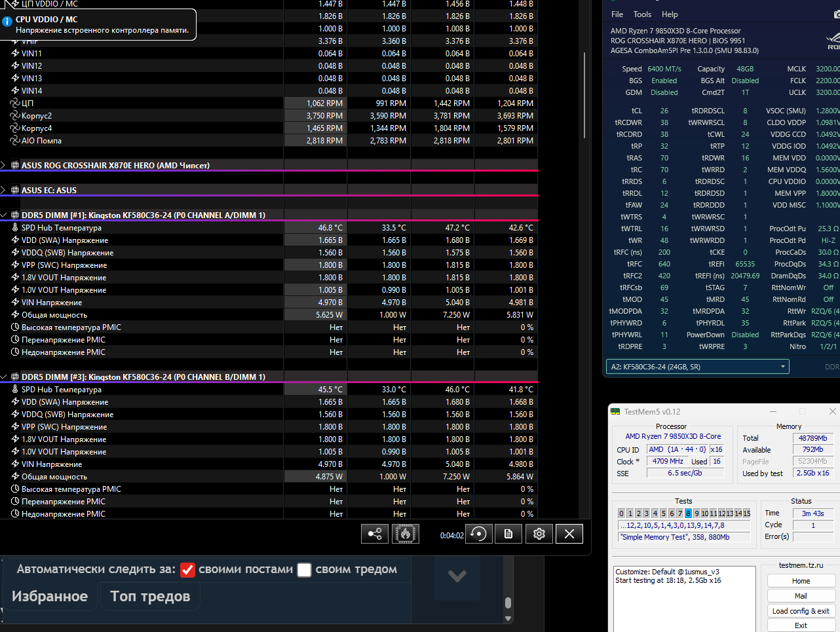This screenshot has height=632, width=840.
Task: Open the Tools menu in ZenTimings
Action: pyautogui.click(x=642, y=14)
